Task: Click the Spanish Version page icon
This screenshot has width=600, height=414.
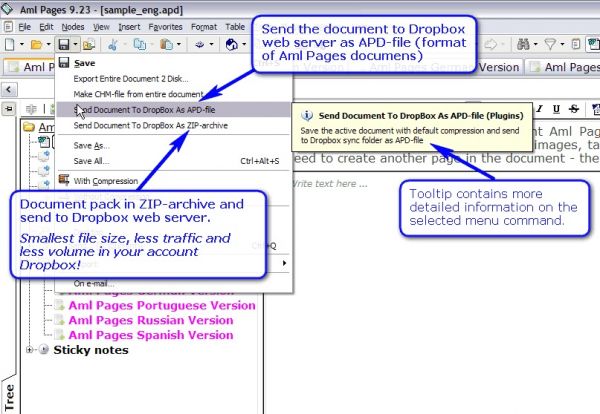Action: (59, 335)
